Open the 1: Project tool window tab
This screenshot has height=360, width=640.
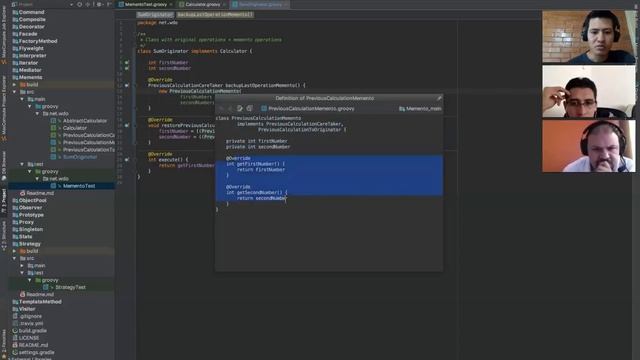(x=4, y=201)
